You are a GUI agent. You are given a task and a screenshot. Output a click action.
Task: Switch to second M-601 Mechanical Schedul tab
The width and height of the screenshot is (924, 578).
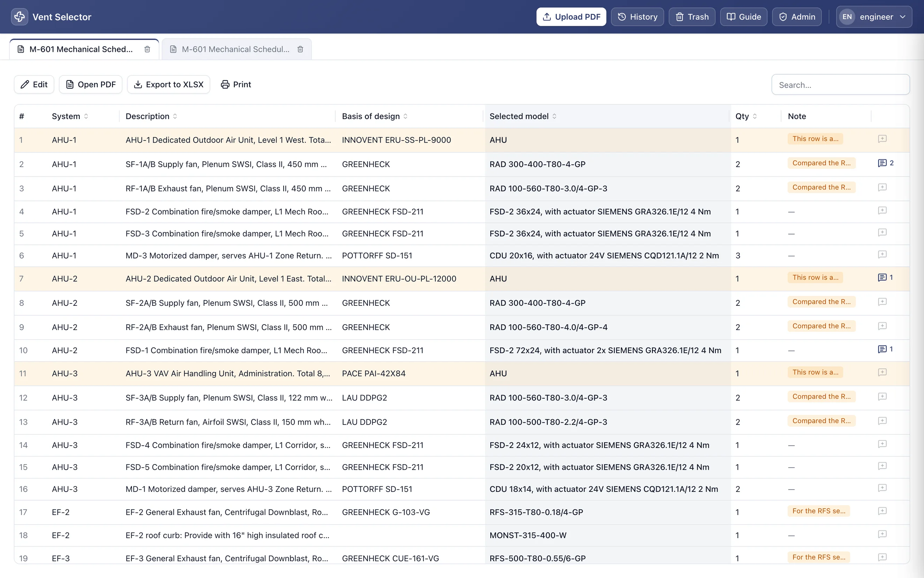[x=237, y=49]
